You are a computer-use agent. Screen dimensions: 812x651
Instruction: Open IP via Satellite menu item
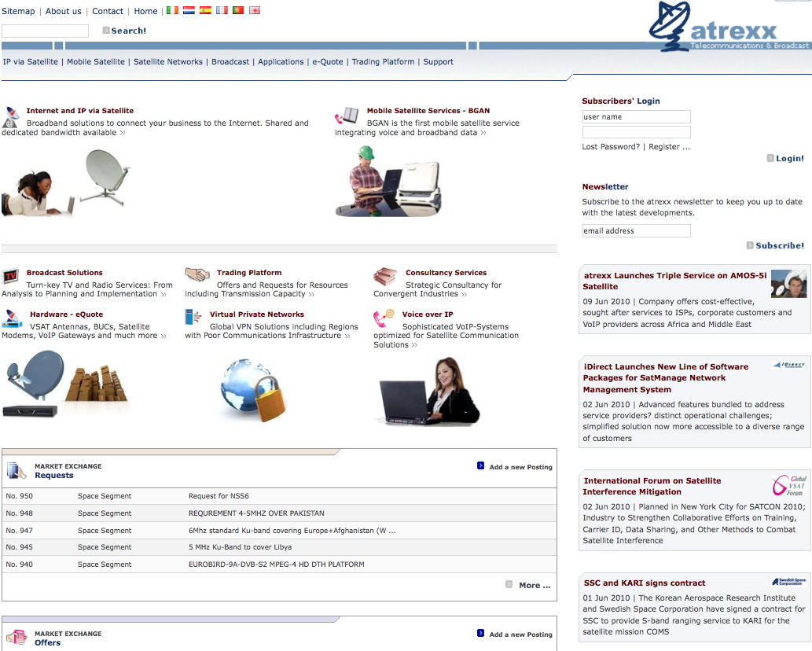31,62
